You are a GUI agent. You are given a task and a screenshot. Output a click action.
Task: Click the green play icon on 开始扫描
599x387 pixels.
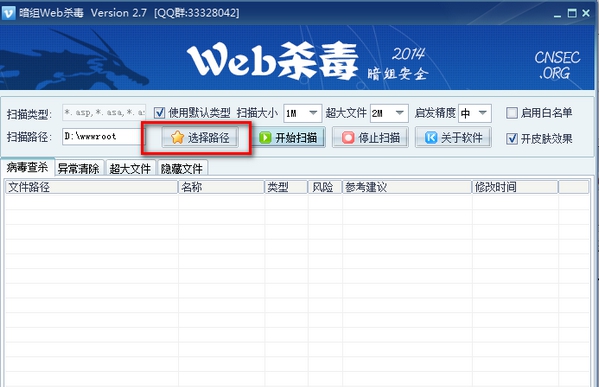click(x=265, y=138)
